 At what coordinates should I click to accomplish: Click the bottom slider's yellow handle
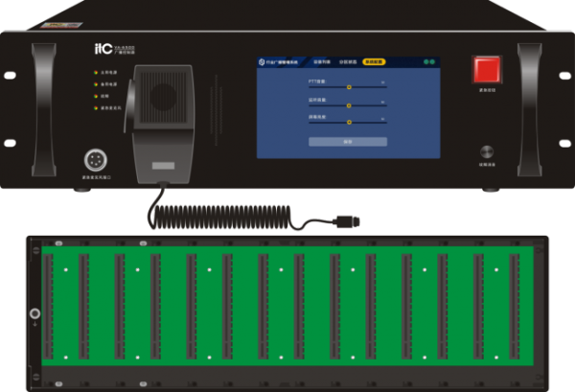click(349, 122)
